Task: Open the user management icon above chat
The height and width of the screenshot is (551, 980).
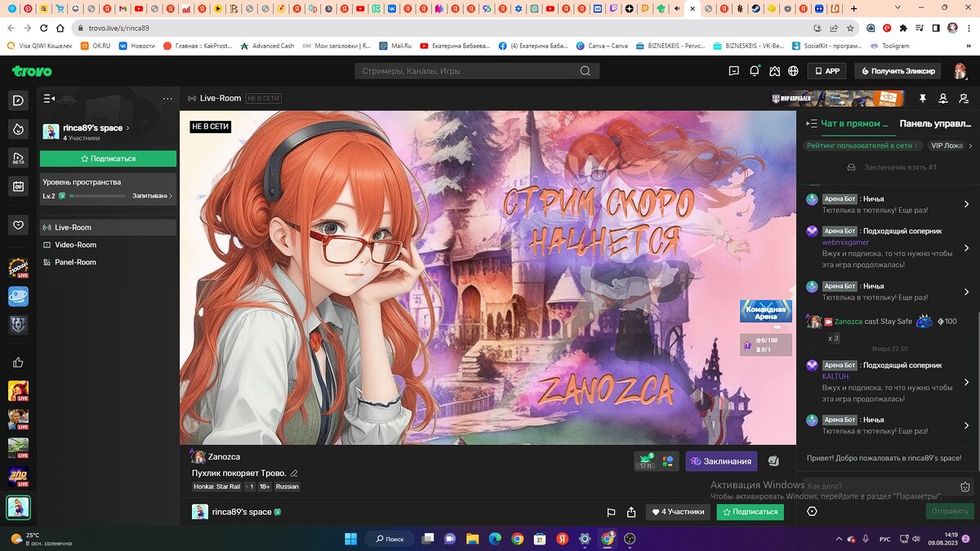Action: [964, 98]
